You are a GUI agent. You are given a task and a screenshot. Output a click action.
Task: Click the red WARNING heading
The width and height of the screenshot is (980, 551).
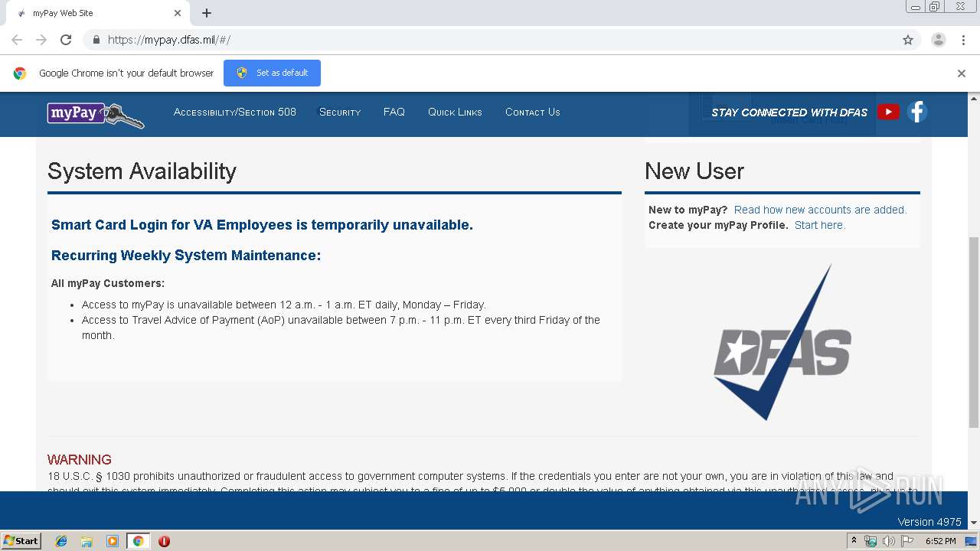80,460
